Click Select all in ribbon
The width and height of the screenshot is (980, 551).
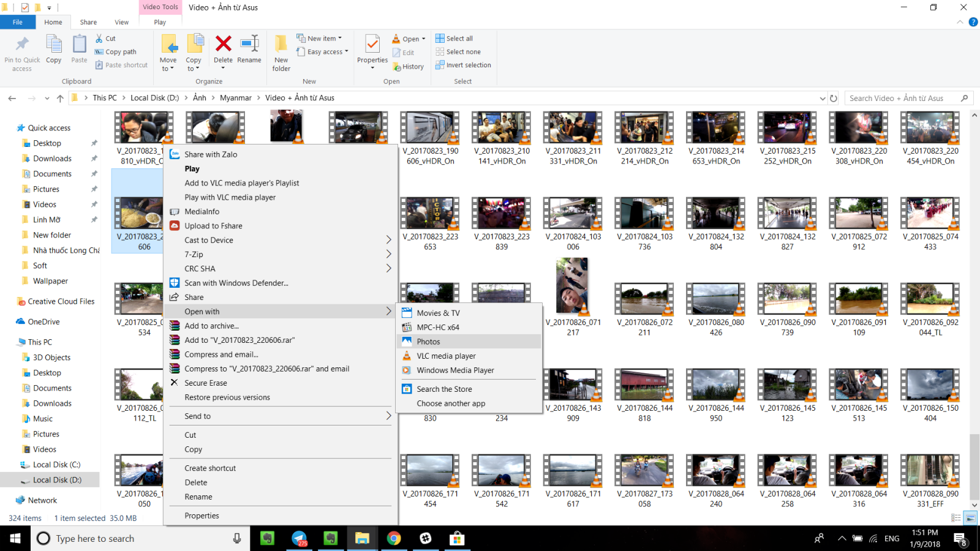(x=454, y=38)
